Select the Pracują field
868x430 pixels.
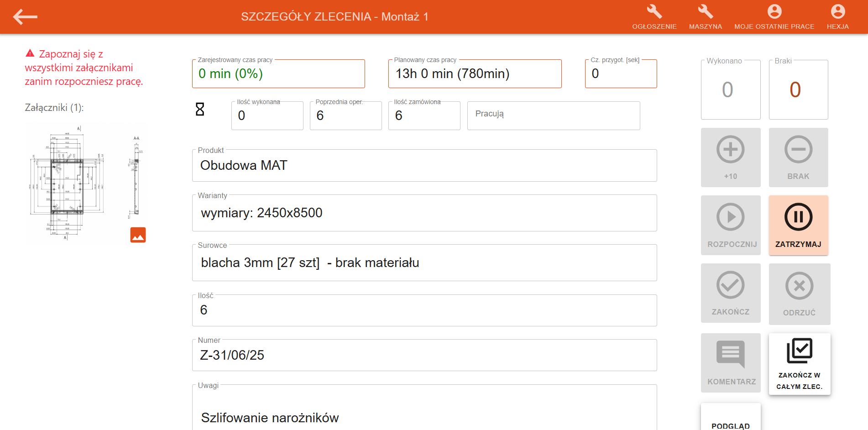[553, 115]
